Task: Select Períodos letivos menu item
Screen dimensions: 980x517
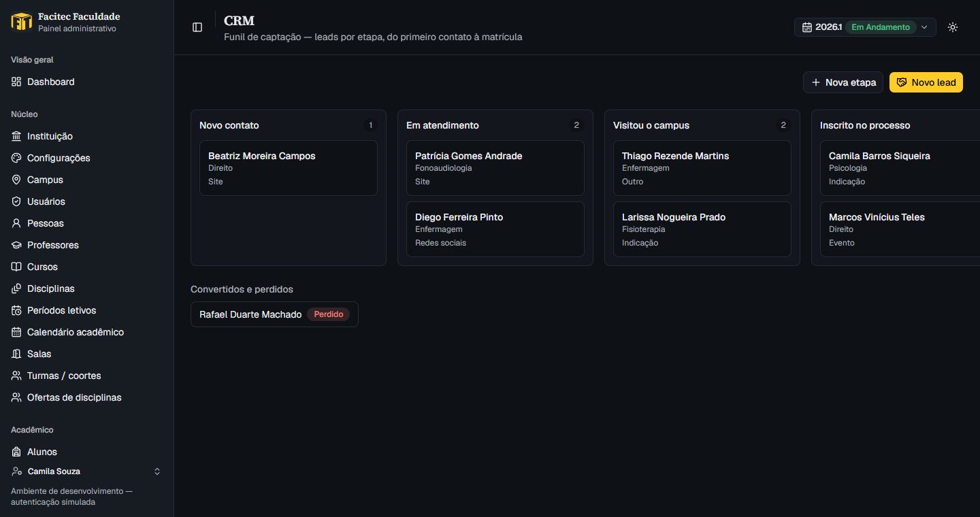Action: [86, 310]
